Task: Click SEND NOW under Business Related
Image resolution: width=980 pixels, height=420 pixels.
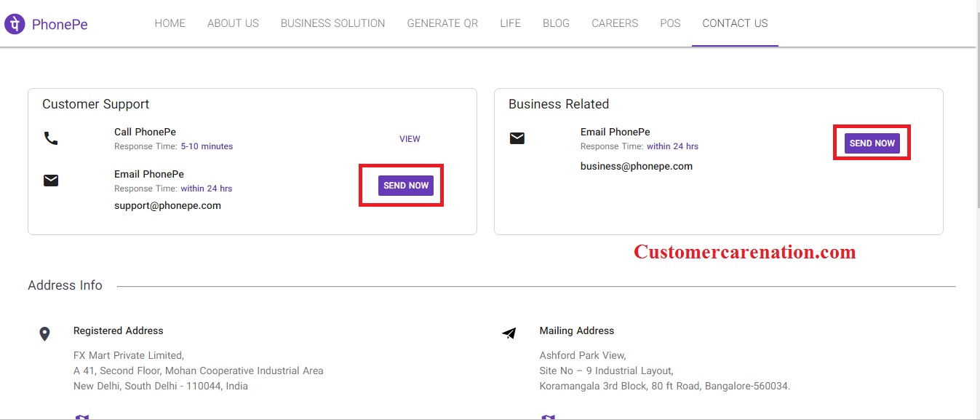Action: click(872, 143)
